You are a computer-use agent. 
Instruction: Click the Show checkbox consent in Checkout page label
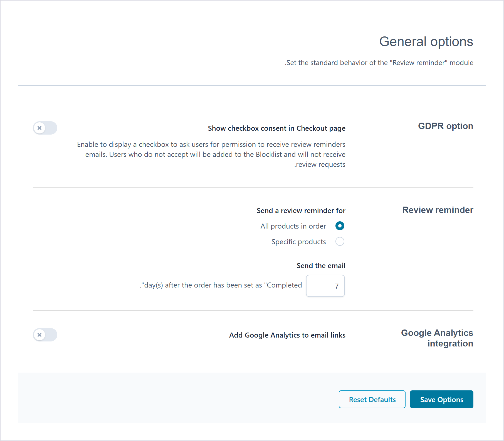[277, 128]
